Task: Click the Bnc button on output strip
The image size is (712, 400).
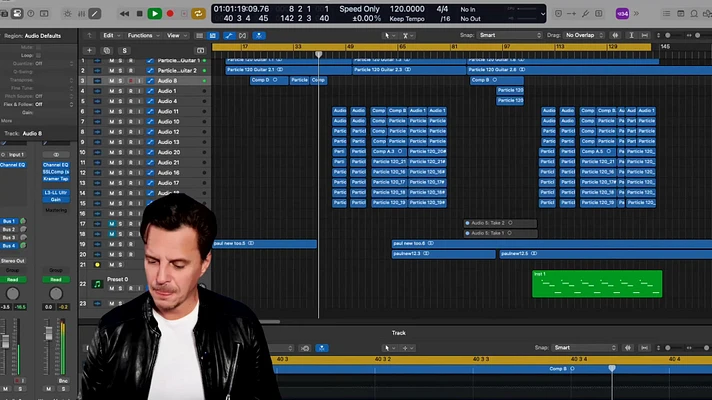Action: tap(63, 380)
